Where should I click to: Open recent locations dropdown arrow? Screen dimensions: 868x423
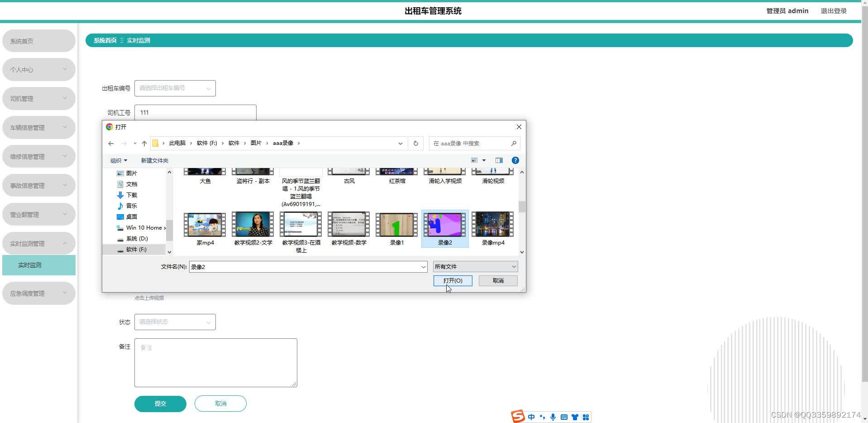pyautogui.click(x=135, y=144)
